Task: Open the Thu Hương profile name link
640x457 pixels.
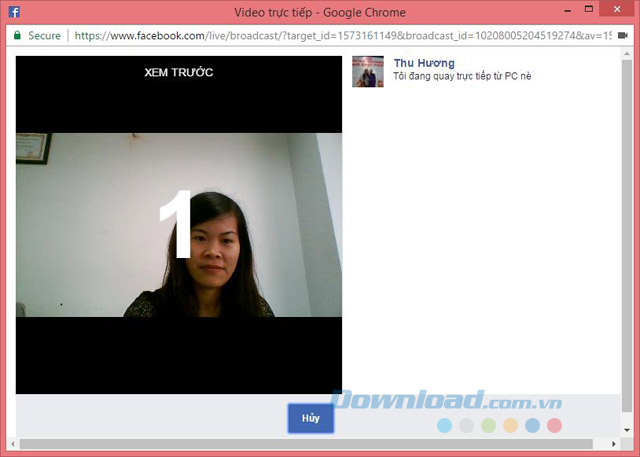Action: (424, 64)
